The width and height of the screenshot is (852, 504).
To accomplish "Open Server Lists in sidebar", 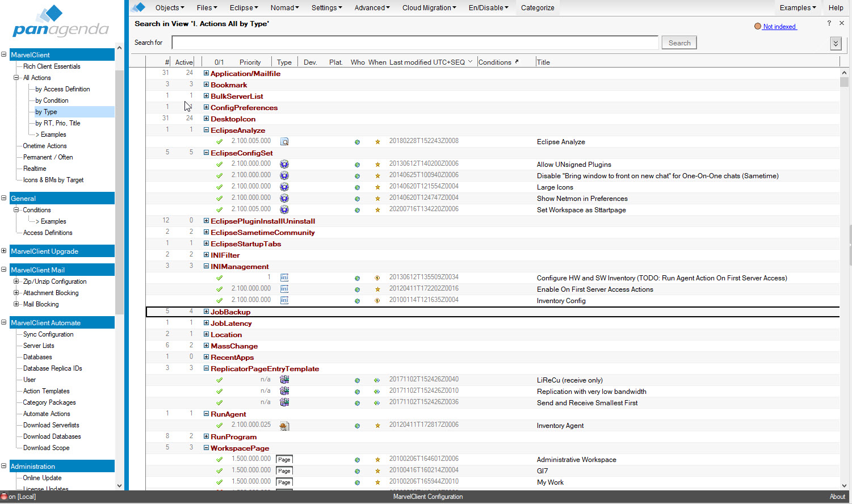I will tap(39, 346).
